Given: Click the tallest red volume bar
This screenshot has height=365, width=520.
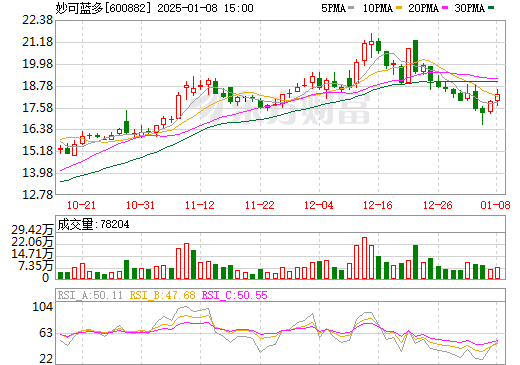Looking at the screenshot, I should click(x=364, y=258).
